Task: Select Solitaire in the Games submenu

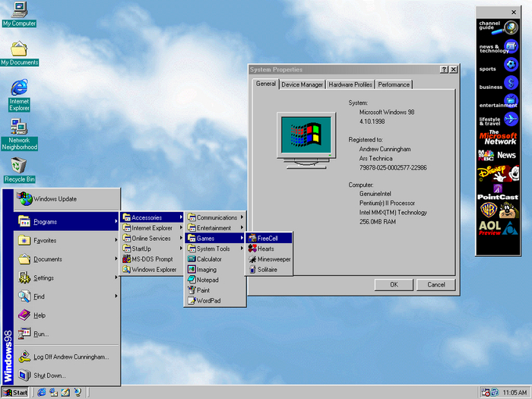Action: (x=267, y=270)
